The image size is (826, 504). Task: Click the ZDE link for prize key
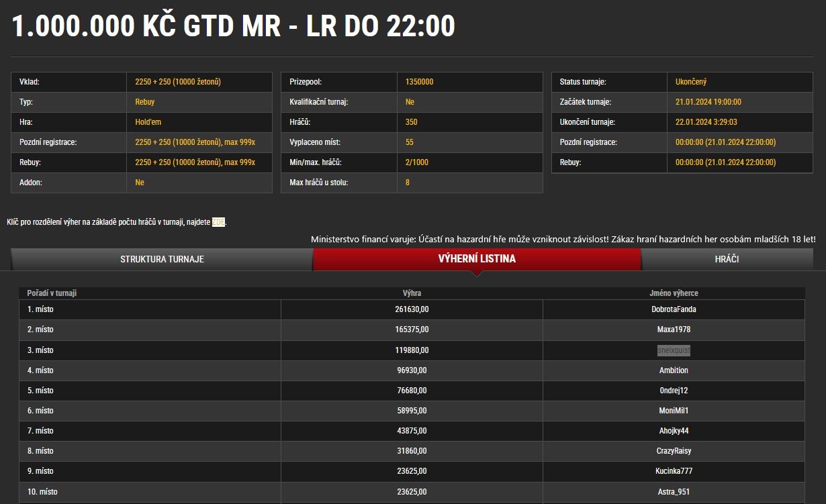coord(218,222)
